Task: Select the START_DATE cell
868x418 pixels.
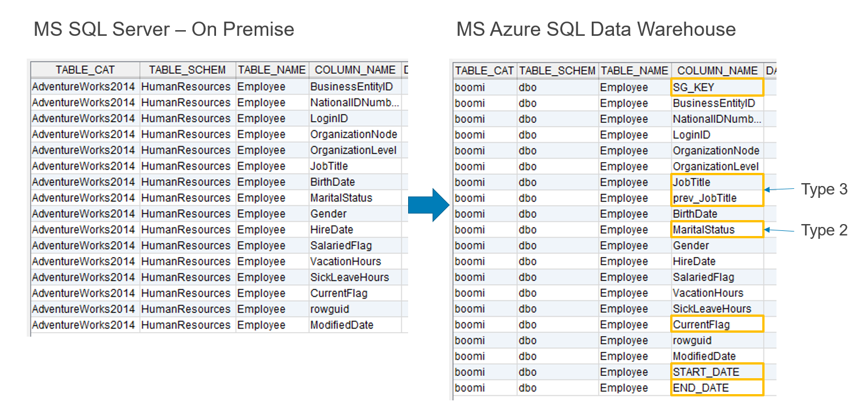Action: coord(717,372)
